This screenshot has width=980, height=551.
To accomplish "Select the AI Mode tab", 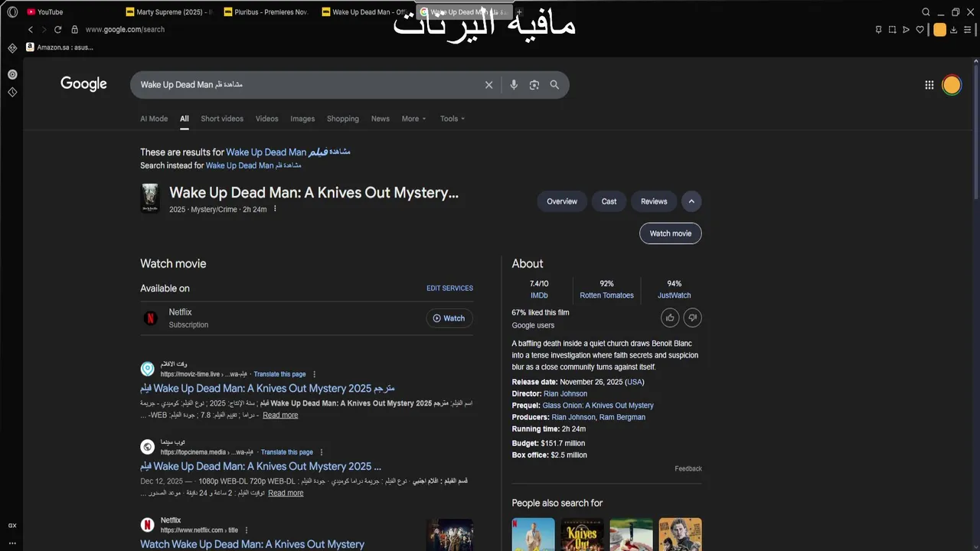I will point(154,119).
